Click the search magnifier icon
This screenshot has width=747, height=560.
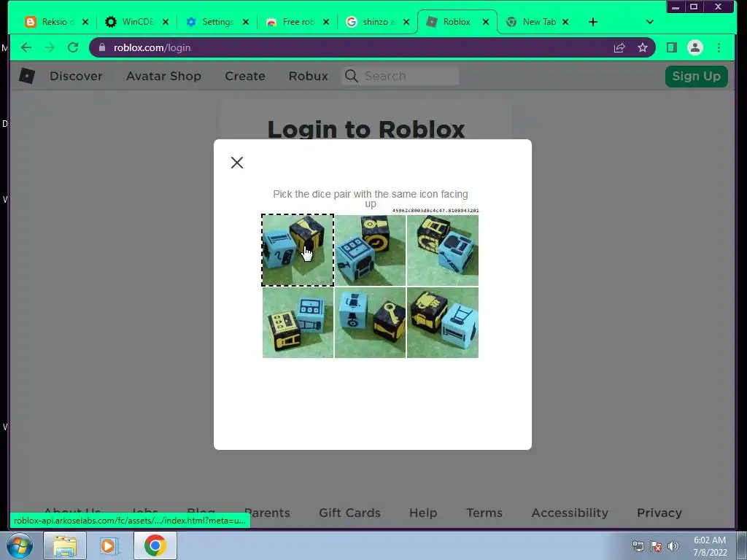[352, 76]
